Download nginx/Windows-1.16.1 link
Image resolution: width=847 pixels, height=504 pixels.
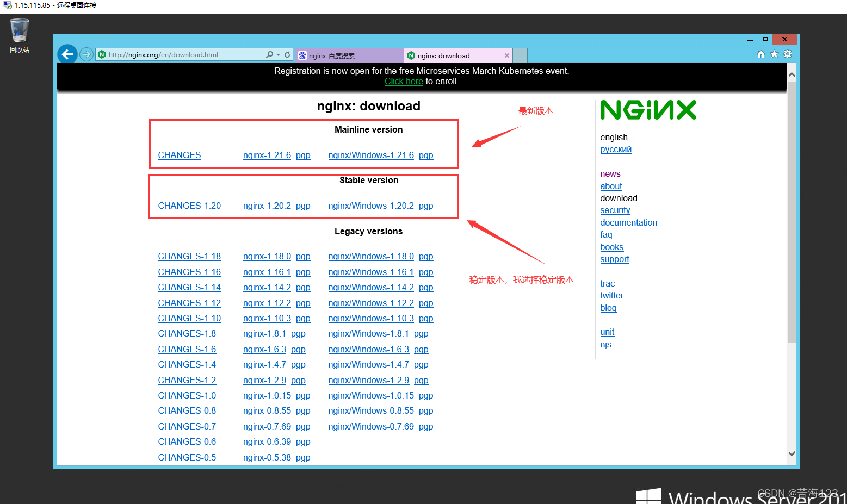(x=371, y=272)
